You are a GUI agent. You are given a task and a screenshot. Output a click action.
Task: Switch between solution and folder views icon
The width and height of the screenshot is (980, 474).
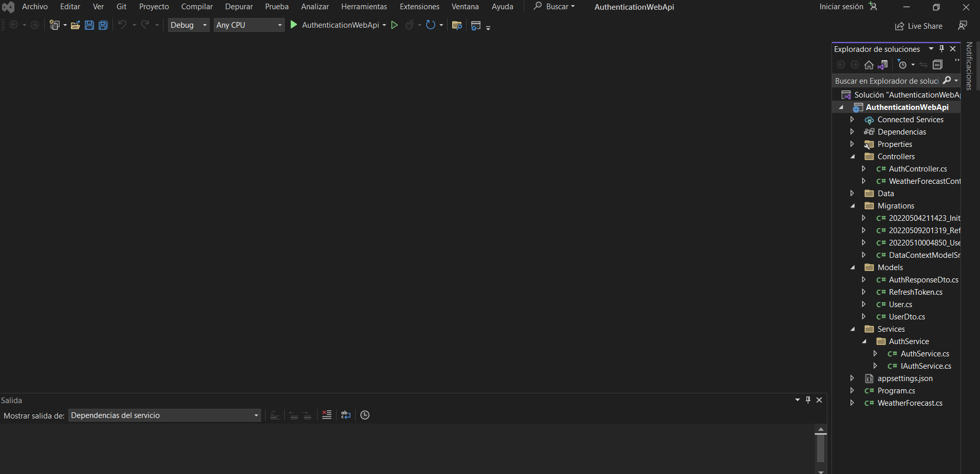click(x=883, y=65)
